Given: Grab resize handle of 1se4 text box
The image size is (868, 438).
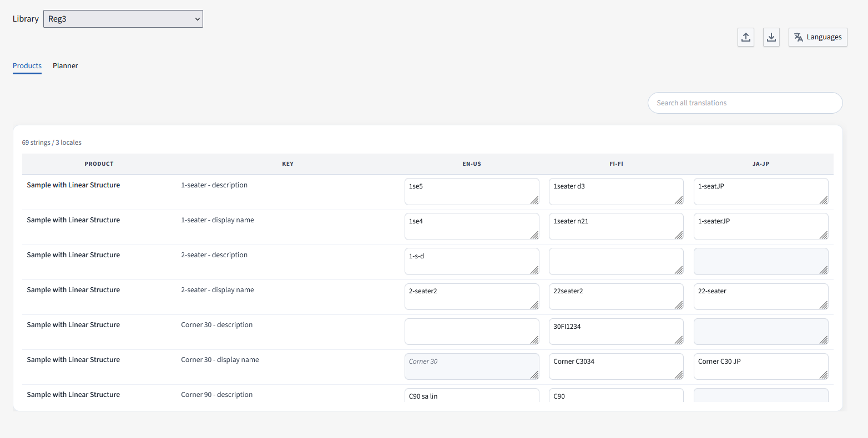Looking at the screenshot, I should [534, 235].
